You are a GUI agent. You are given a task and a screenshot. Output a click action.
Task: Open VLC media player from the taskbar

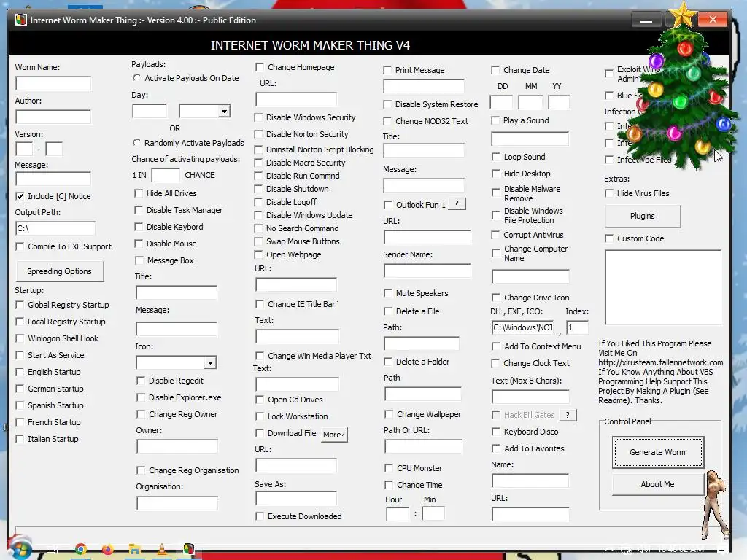(x=161, y=550)
